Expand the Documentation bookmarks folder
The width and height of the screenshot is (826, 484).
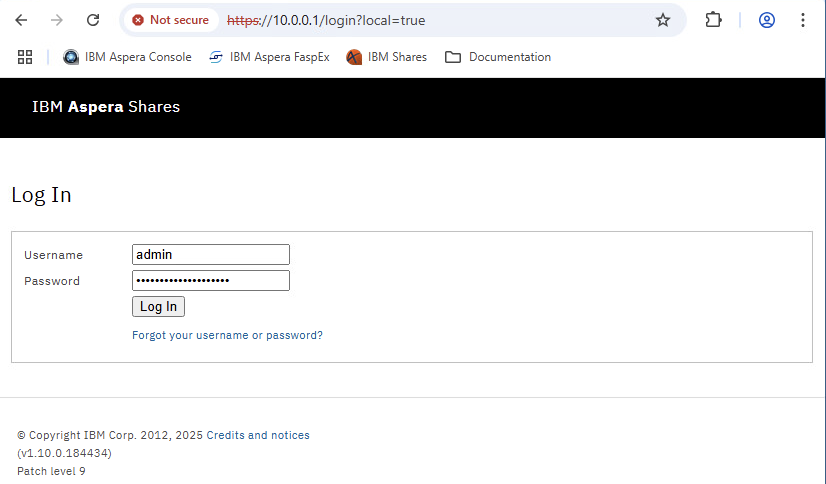(498, 57)
